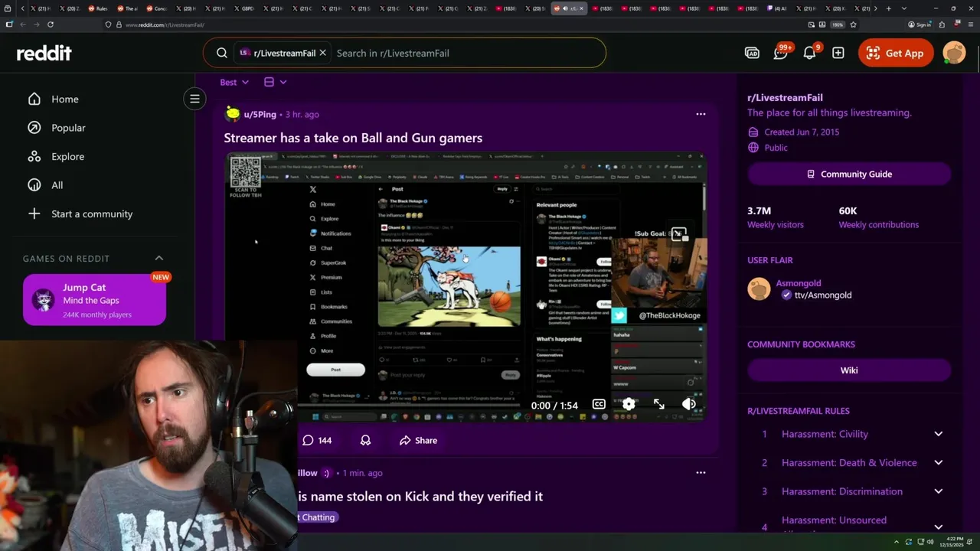Collapse the Games on Reddit section
The height and width of the screenshot is (551, 980).
pyautogui.click(x=159, y=259)
